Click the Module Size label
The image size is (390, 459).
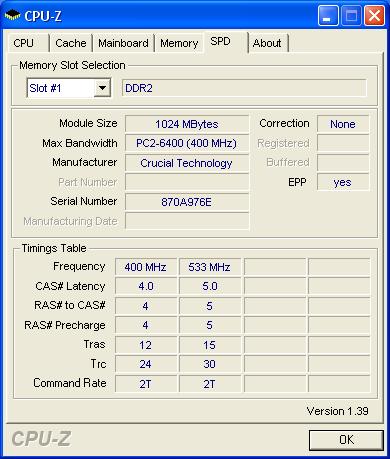pyautogui.click(x=88, y=123)
